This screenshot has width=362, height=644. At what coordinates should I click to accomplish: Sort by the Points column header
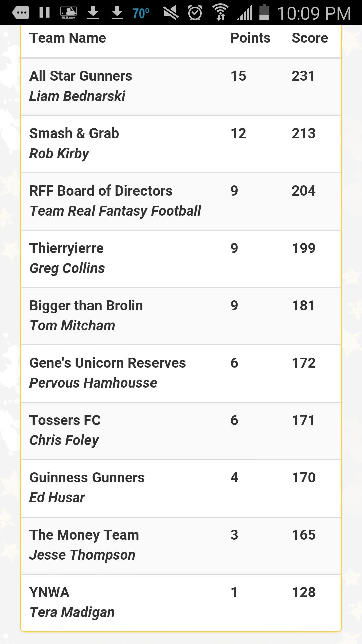(x=250, y=38)
